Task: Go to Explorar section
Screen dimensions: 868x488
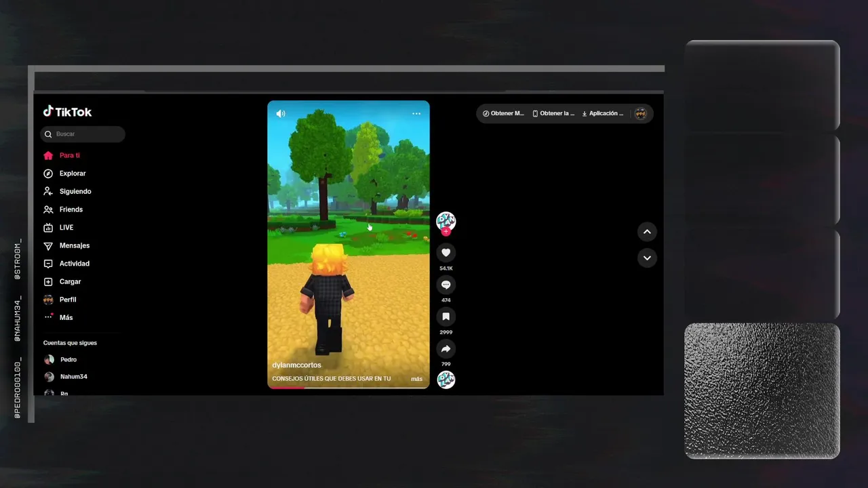Action: coord(73,174)
